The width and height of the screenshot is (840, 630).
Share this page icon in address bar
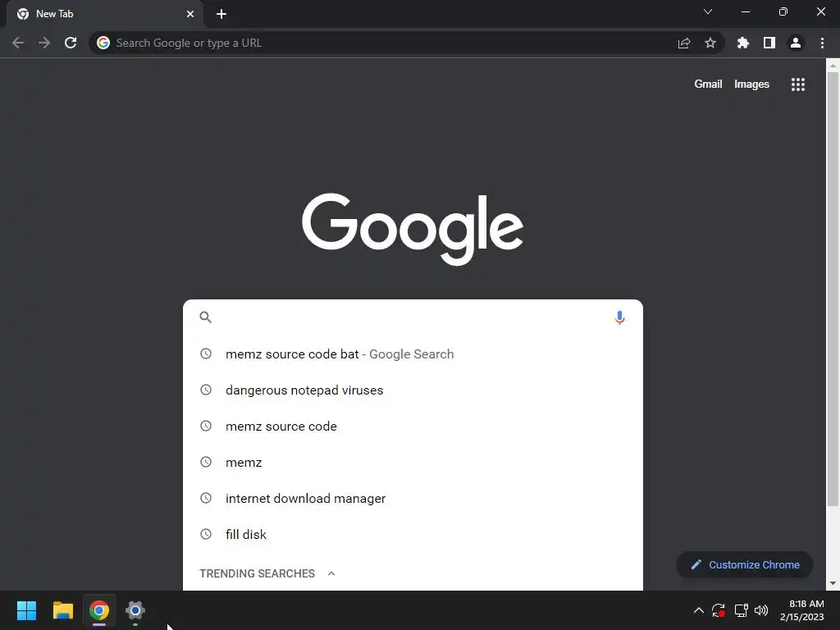click(x=683, y=43)
